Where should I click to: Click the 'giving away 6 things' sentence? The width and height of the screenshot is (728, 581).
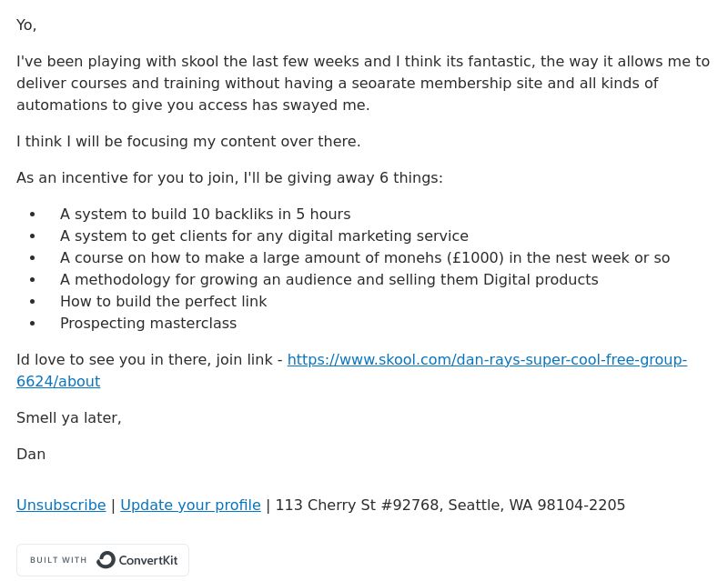(x=229, y=177)
